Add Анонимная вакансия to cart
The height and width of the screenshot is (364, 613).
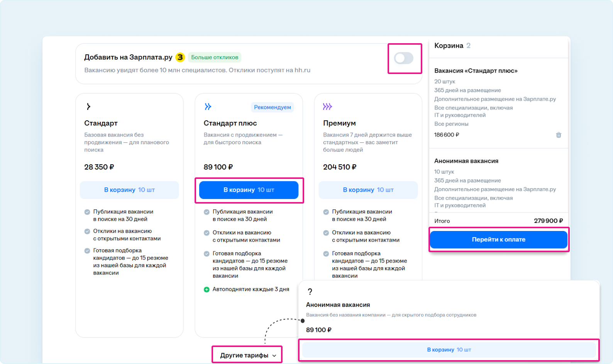coord(449,350)
